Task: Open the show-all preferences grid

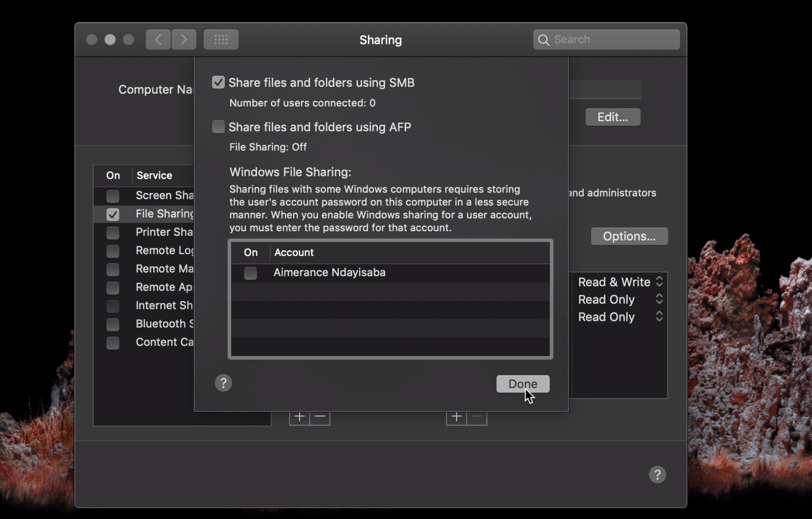Action: (x=221, y=40)
